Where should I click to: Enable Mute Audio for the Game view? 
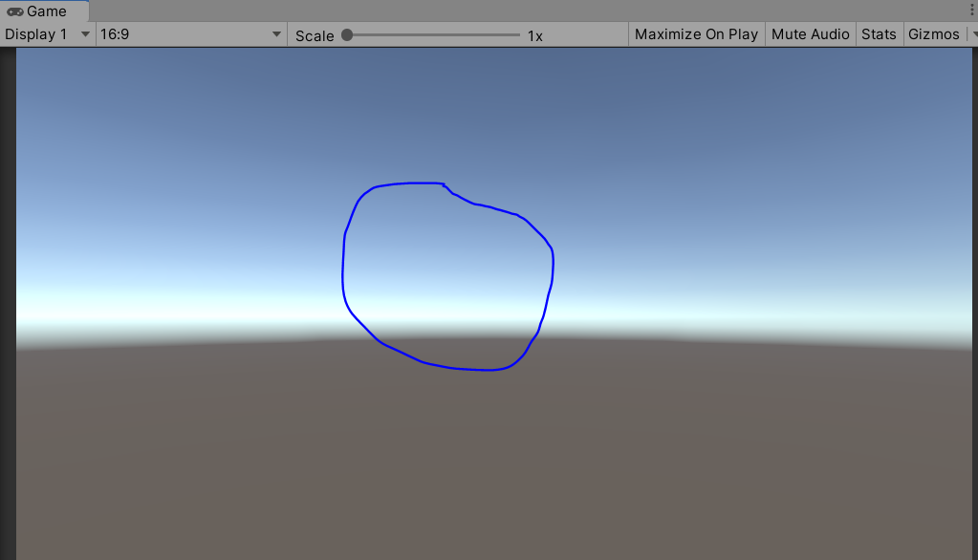click(810, 33)
